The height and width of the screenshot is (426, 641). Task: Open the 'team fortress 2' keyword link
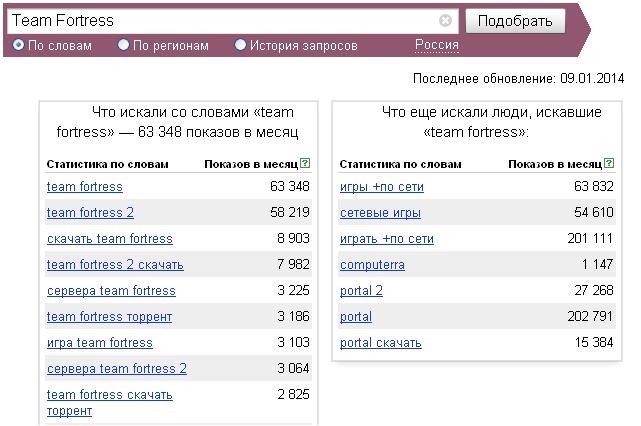(x=90, y=213)
